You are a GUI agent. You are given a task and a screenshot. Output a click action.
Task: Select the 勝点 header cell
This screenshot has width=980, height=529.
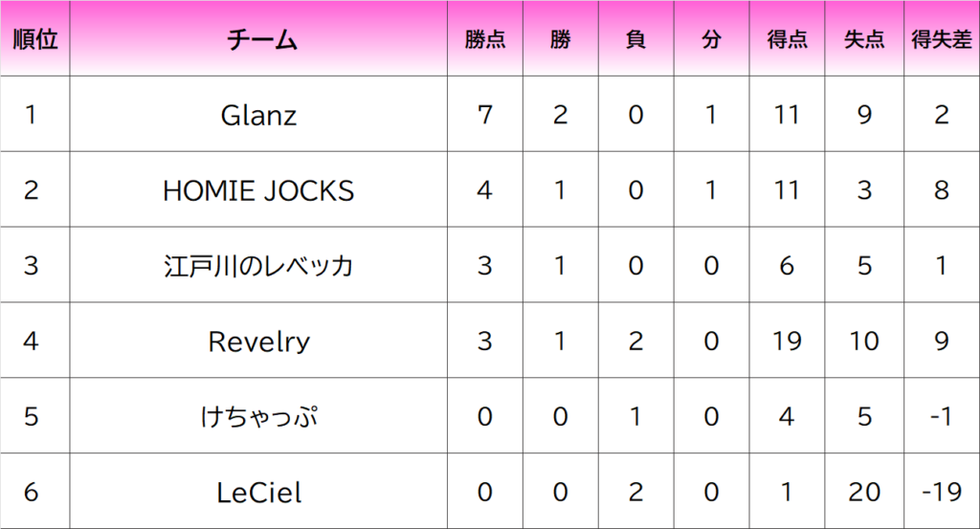[485, 38]
